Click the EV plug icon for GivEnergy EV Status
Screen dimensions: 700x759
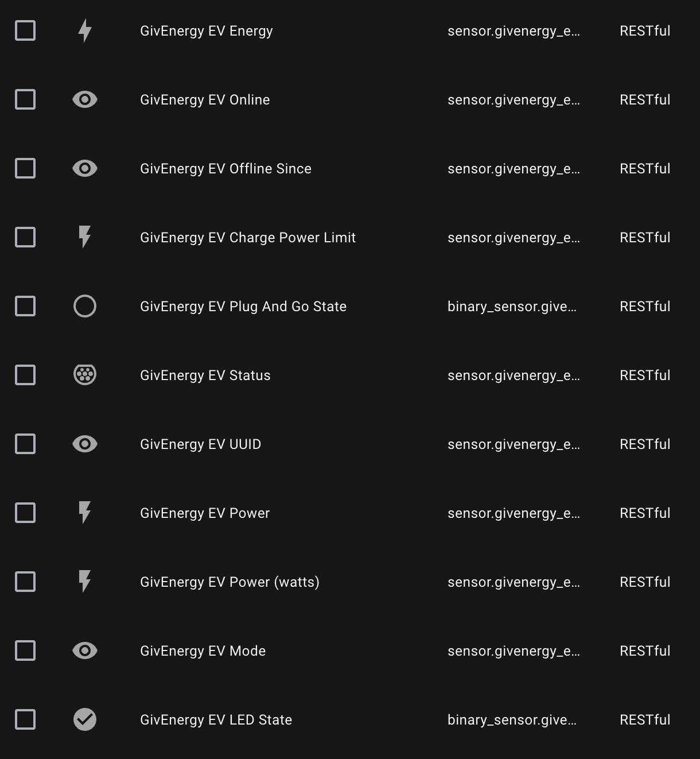tap(85, 375)
